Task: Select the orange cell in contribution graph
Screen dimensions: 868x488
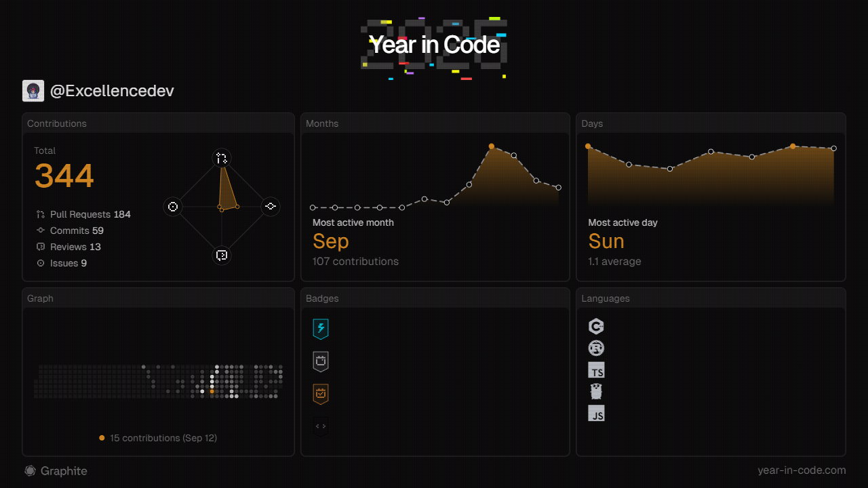Action: coord(212,391)
